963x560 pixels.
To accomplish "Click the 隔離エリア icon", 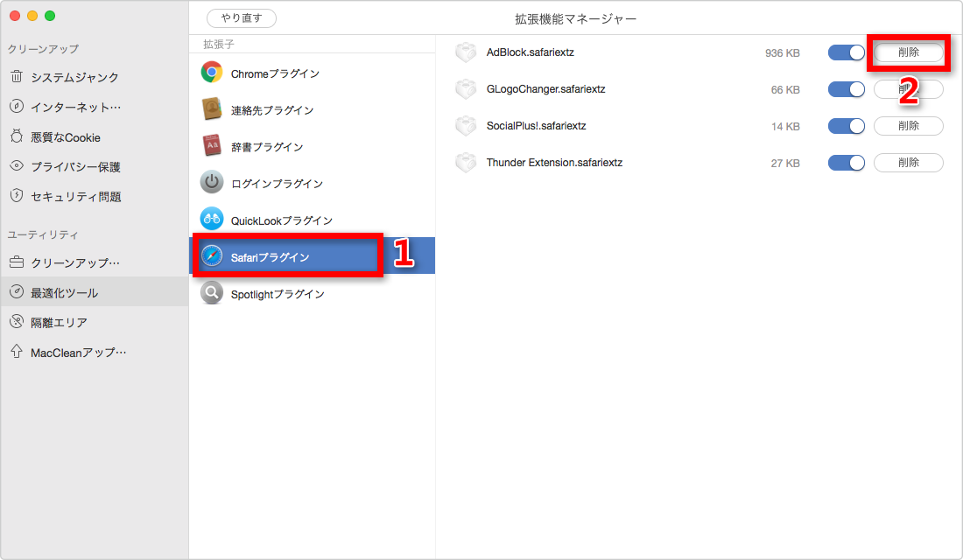I will pyautogui.click(x=17, y=321).
